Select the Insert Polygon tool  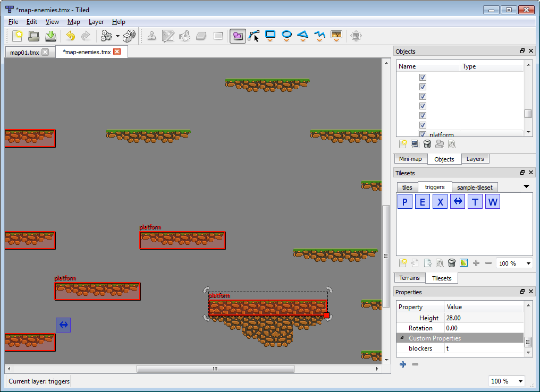point(303,36)
